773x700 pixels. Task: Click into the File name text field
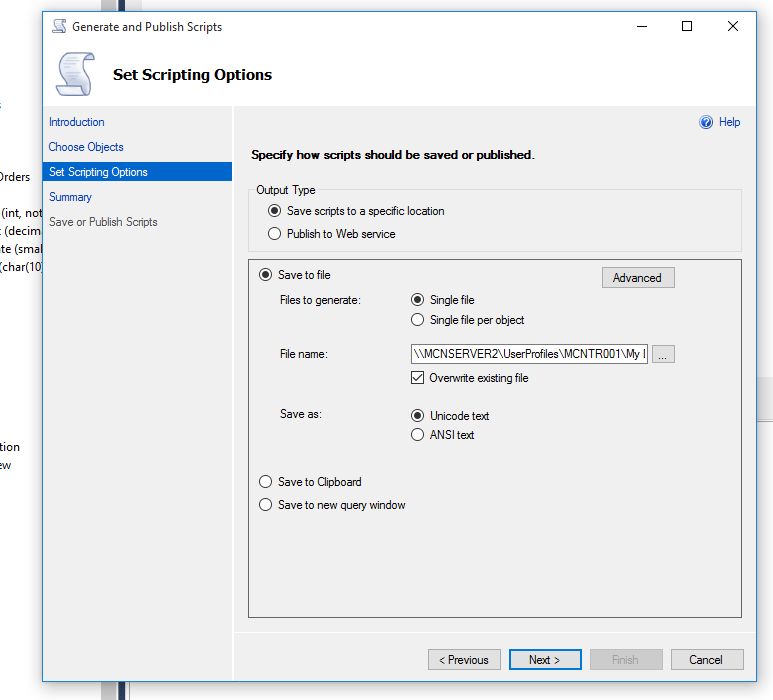click(x=529, y=354)
